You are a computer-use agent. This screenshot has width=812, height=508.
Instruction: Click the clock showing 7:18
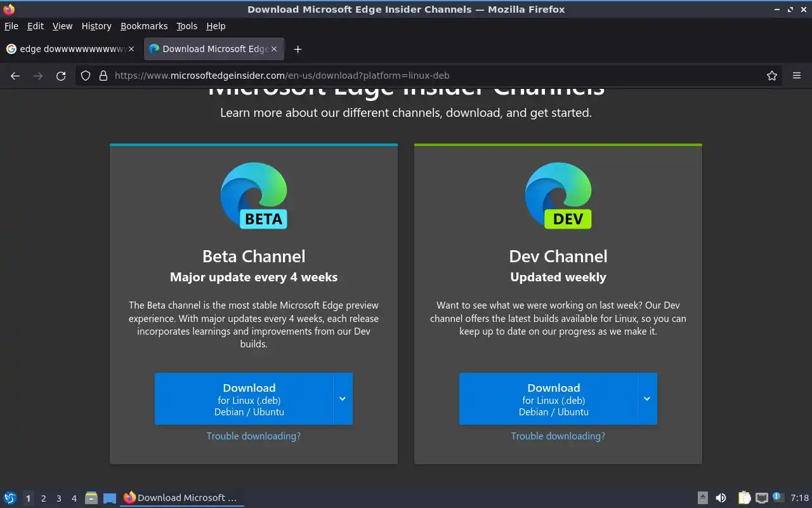coord(800,498)
